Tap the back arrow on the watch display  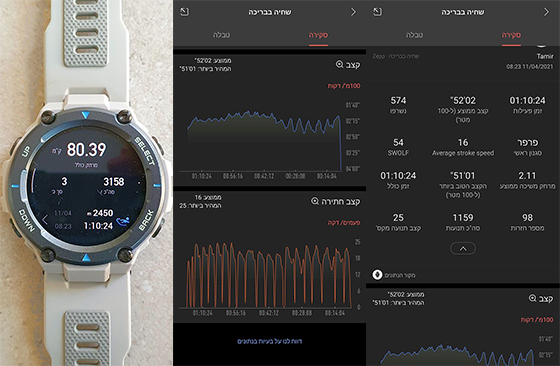(x=45, y=219)
